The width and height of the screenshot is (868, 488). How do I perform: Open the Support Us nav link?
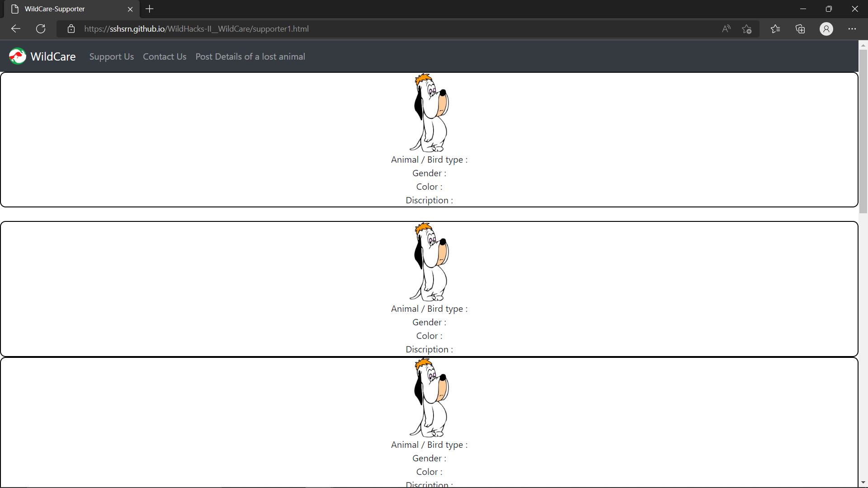pos(111,56)
